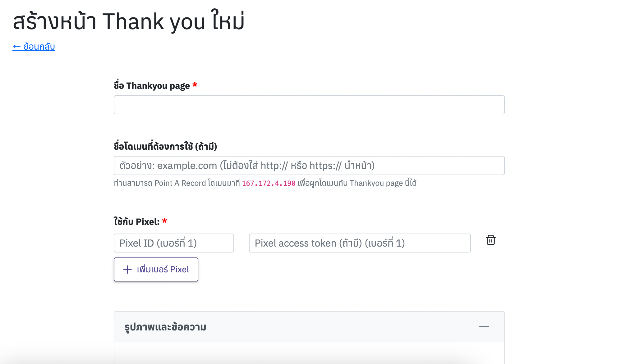Click the empty area below รูปภาพและข้อความ header
This screenshot has width=621, height=364.
(x=309, y=354)
